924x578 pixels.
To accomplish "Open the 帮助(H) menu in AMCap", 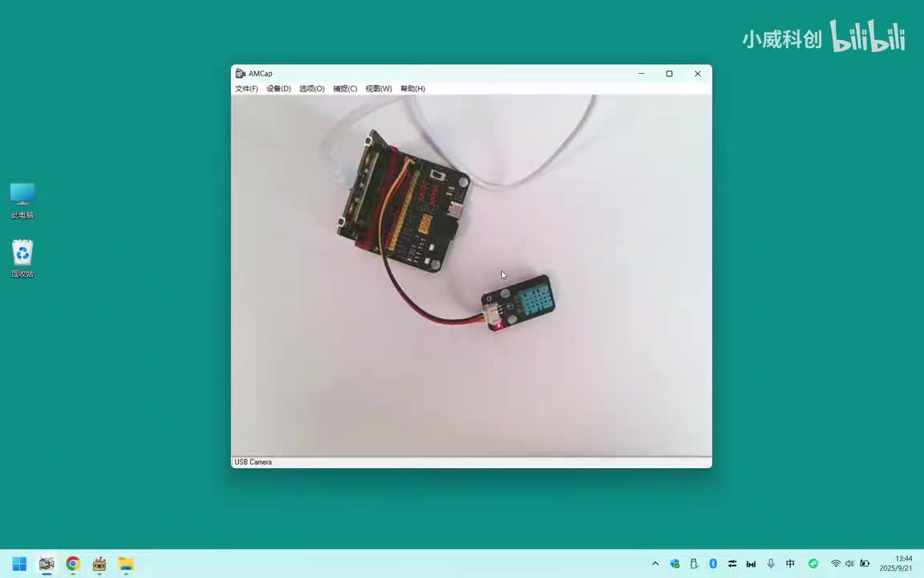I will pyautogui.click(x=412, y=88).
